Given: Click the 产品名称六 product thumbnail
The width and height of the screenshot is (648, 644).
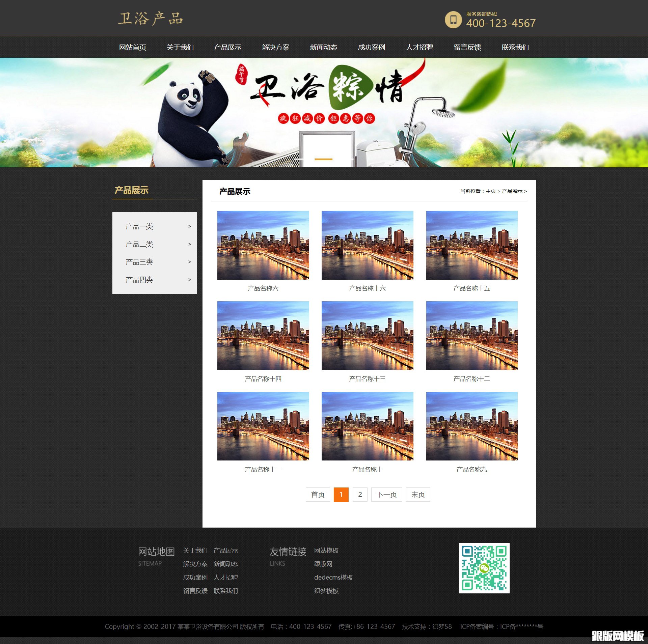Looking at the screenshot, I should coord(263,245).
